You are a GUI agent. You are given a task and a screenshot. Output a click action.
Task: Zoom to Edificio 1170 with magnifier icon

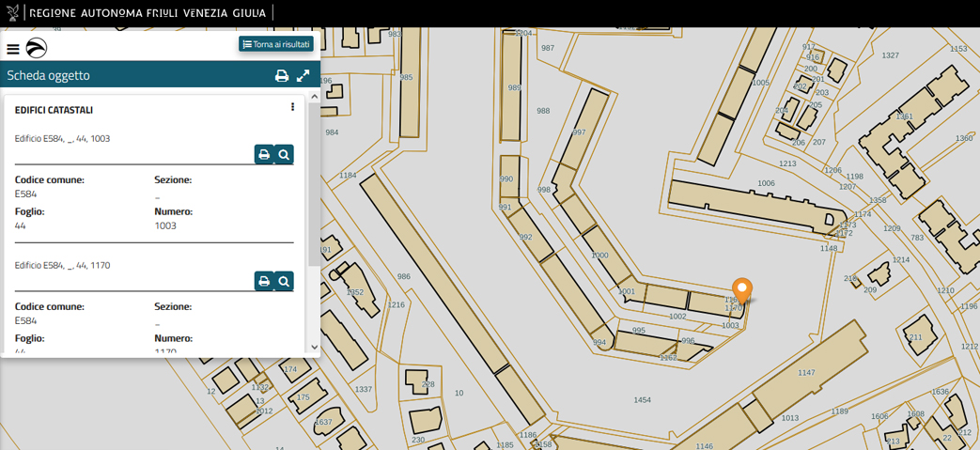click(284, 281)
